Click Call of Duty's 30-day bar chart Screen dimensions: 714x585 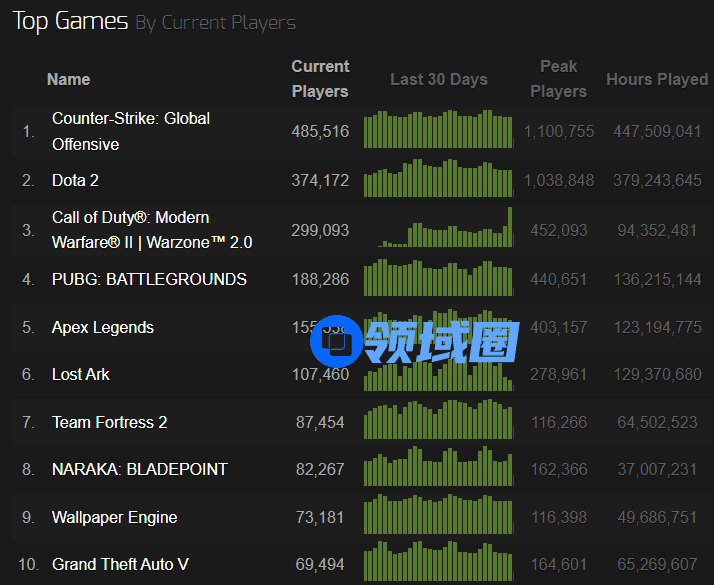click(438, 230)
